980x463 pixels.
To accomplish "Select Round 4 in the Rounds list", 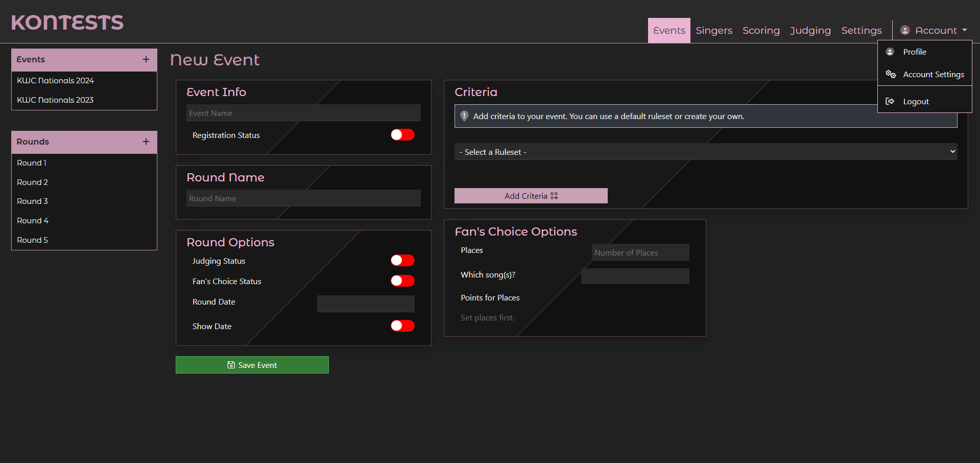I will [84, 221].
